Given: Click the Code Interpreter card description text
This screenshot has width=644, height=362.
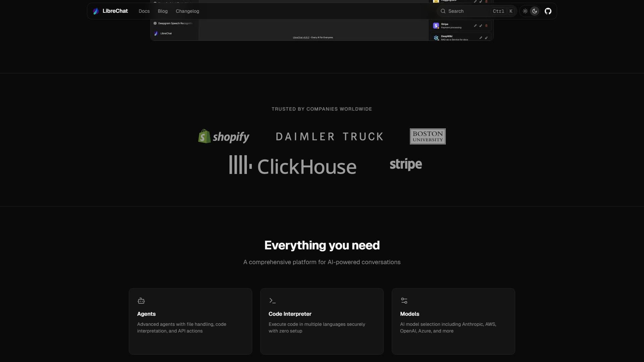Looking at the screenshot, I should [317, 327].
